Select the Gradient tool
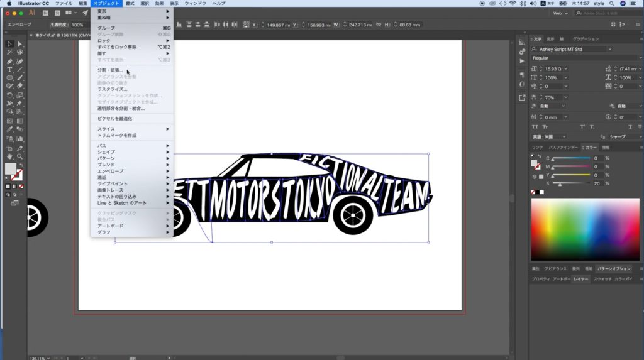This screenshot has height=360, width=644. (19, 121)
